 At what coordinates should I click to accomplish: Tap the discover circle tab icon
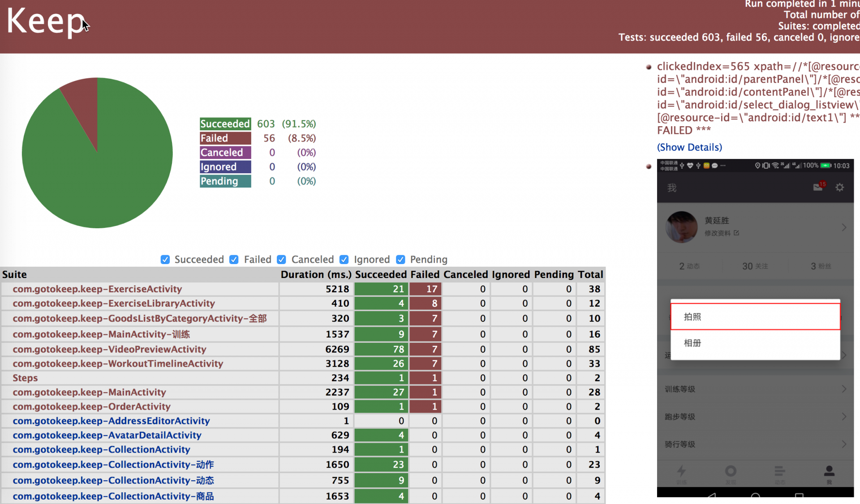[x=731, y=471]
